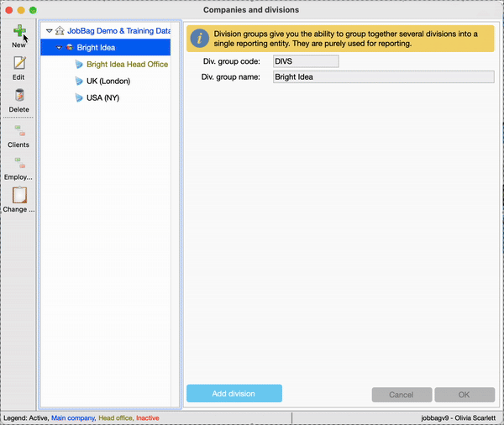
Task: Click the Div. group name label
Action: click(231, 76)
